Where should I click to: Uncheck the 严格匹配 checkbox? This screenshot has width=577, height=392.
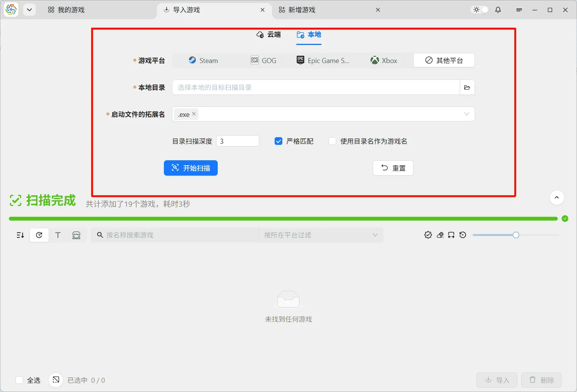coord(278,141)
